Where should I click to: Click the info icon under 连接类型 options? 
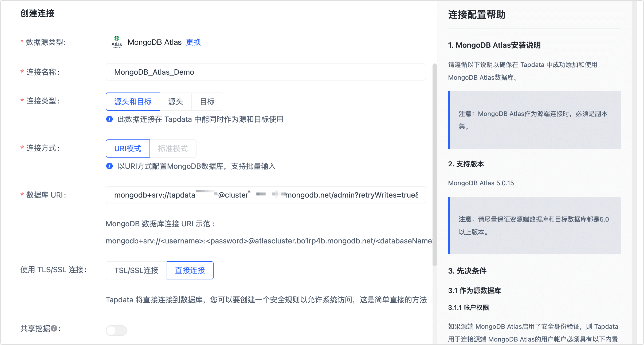109,119
